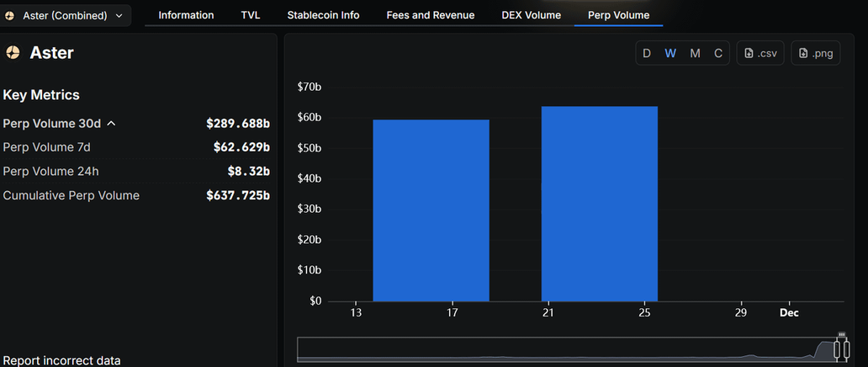The image size is (868, 367).
Task: Click the second blue volume bar
Action: pyautogui.click(x=599, y=204)
